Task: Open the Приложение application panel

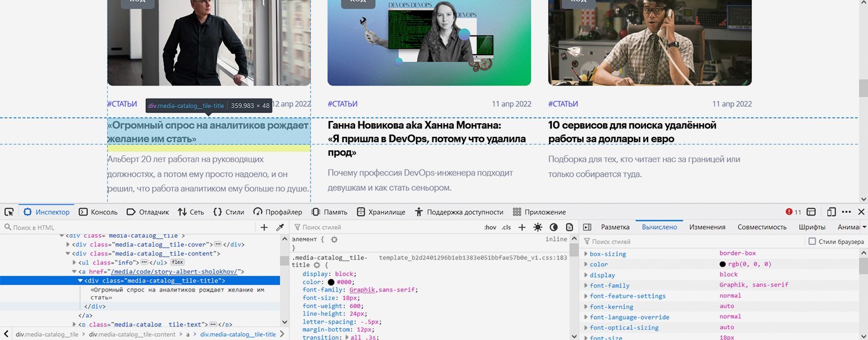Action: (x=539, y=212)
